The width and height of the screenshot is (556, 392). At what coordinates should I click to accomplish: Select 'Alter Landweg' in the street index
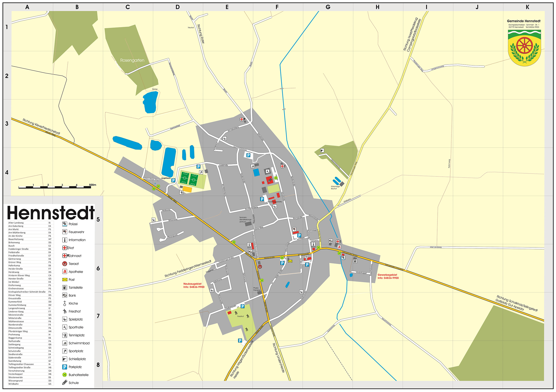pyautogui.click(x=16, y=223)
